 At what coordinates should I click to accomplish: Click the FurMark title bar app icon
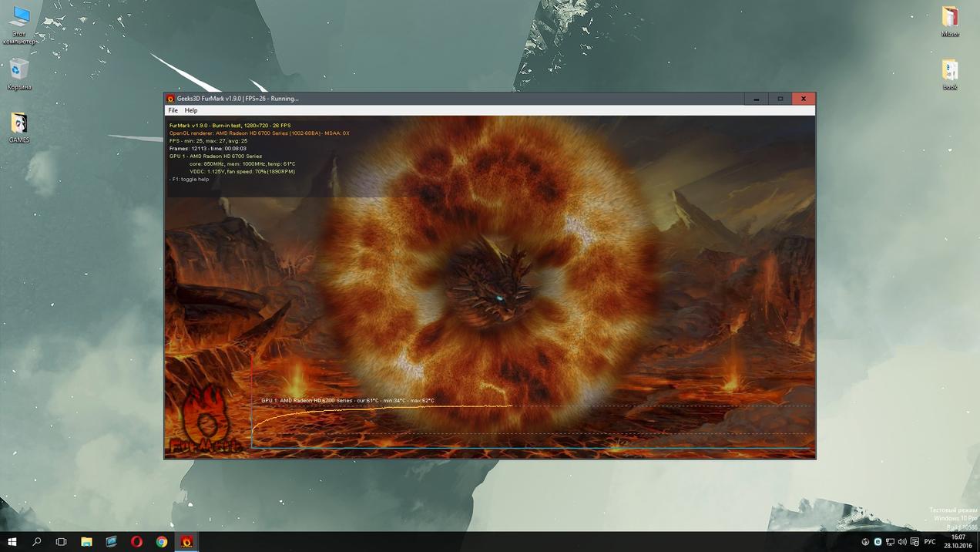(171, 99)
